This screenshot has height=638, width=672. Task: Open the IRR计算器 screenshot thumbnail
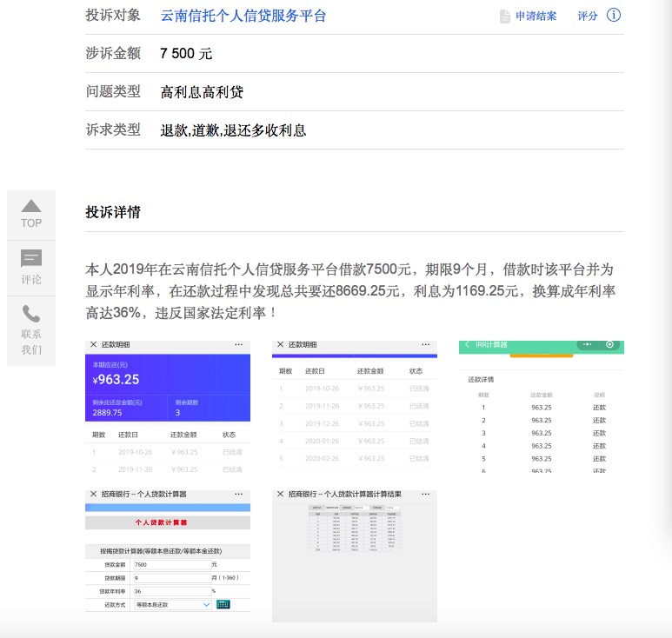[x=542, y=407]
